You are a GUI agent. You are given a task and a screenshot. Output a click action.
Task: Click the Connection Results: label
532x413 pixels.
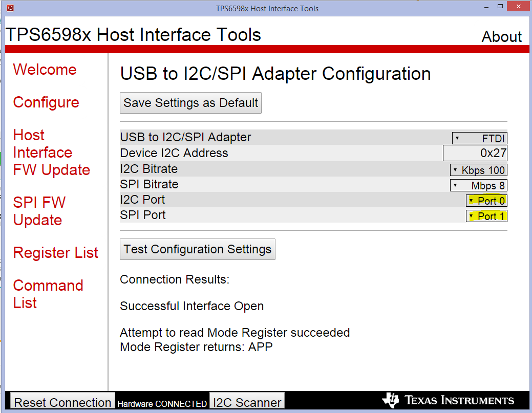(x=175, y=279)
